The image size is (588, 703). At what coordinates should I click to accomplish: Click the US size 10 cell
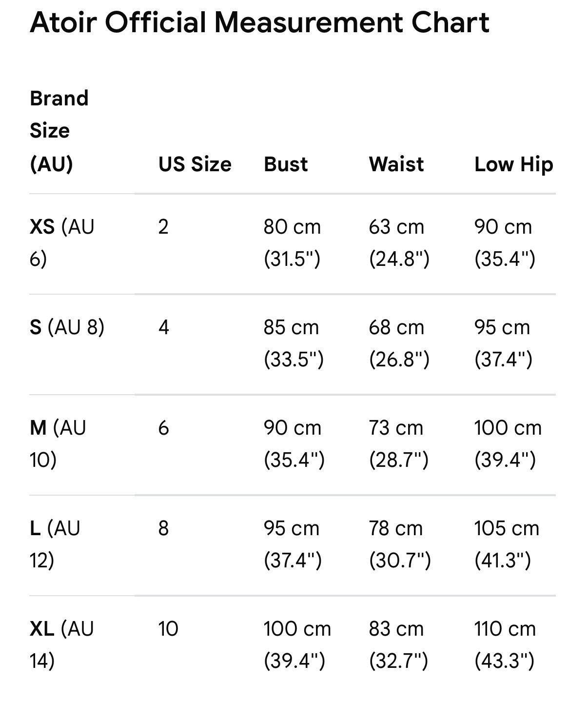point(168,629)
